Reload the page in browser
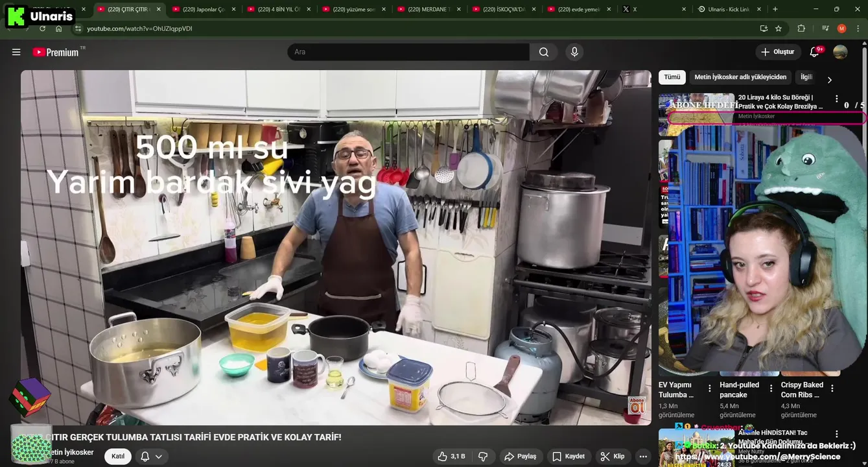The width and height of the screenshot is (868, 467). point(42,29)
